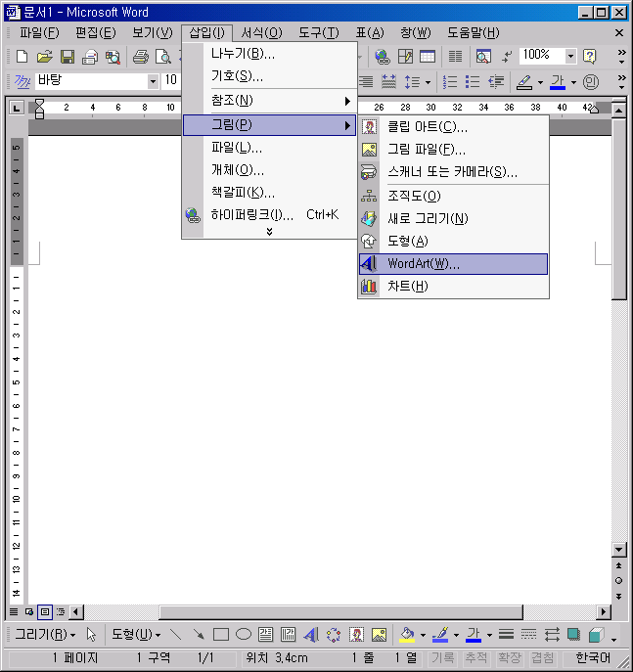
Task: Switch to Outline view button
Action: point(61,611)
